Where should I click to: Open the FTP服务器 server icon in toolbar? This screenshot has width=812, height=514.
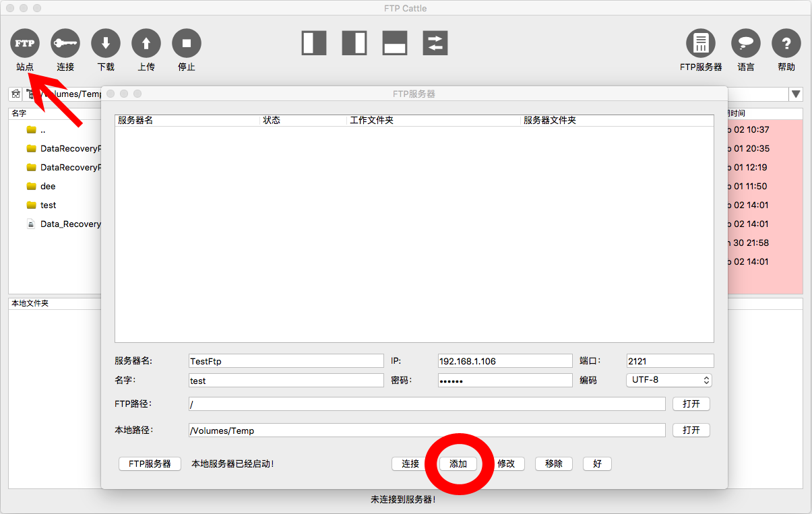coord(701,43)
